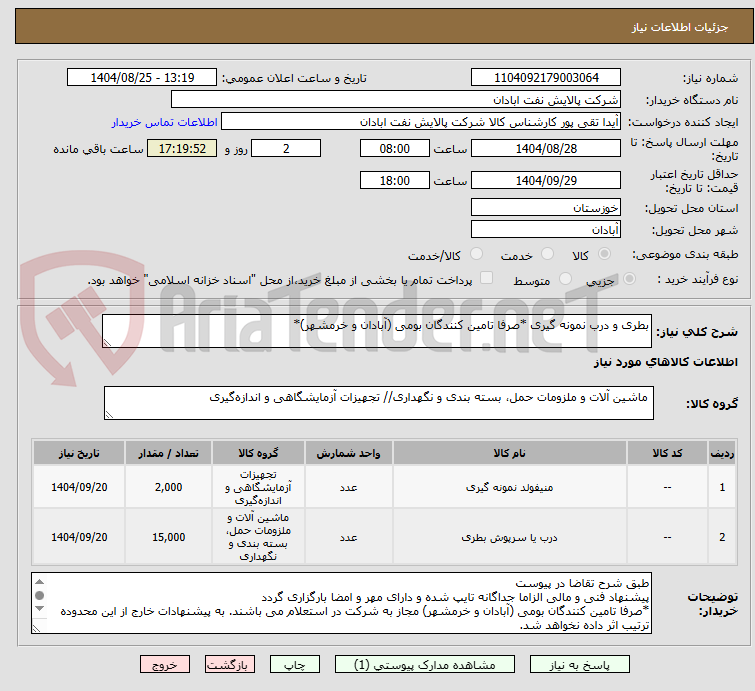Click the remaining days field showing 2
The image size is (755, 691).
point(286,148)
